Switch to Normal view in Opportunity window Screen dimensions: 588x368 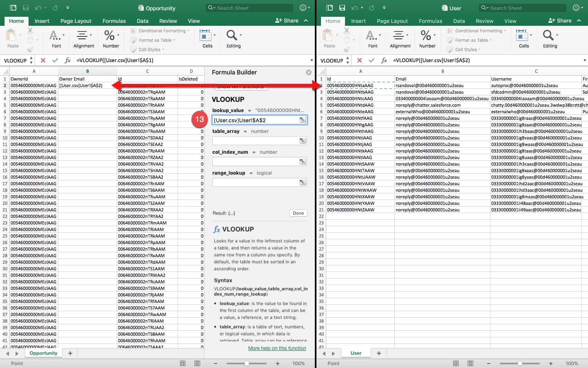coord(183,363)
